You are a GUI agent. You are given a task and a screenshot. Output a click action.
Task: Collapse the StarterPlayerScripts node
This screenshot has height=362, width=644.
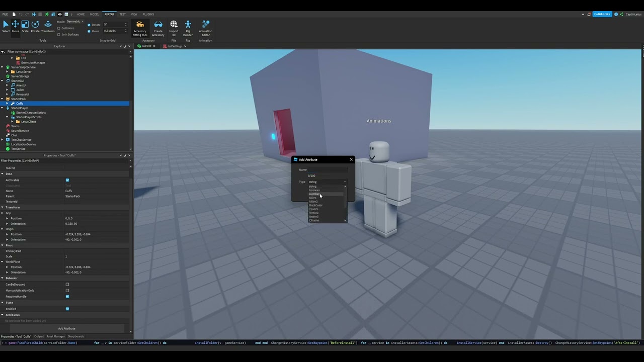tap(7, 117)
